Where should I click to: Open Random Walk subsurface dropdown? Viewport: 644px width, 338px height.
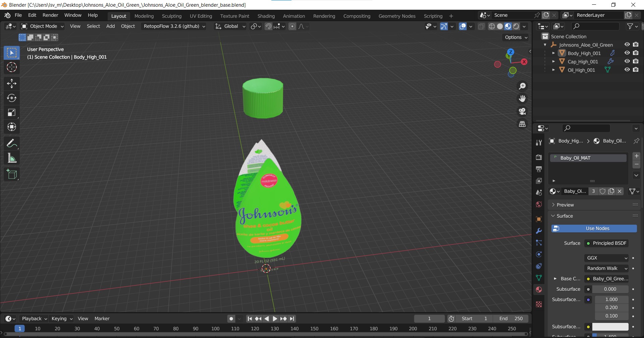606,268
